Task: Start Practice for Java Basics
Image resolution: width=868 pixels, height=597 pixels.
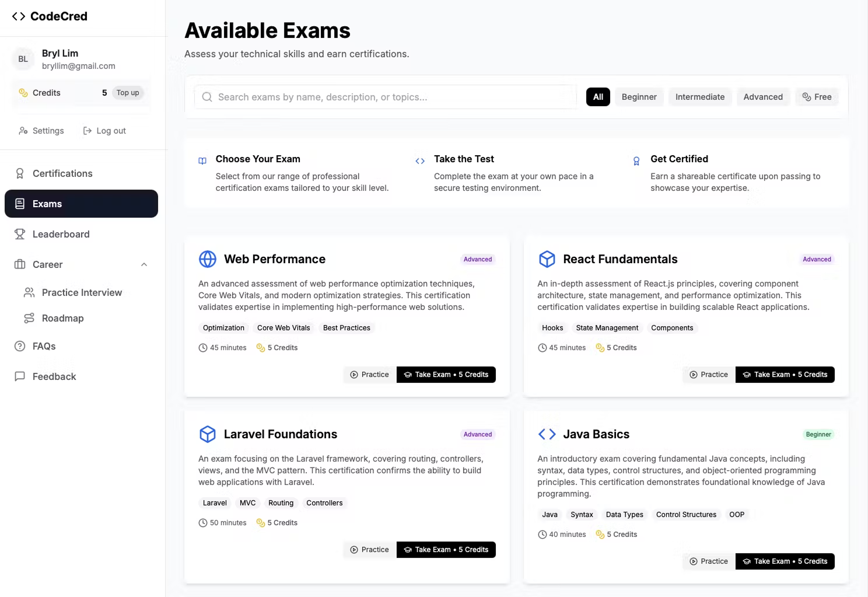Action: 709,561
